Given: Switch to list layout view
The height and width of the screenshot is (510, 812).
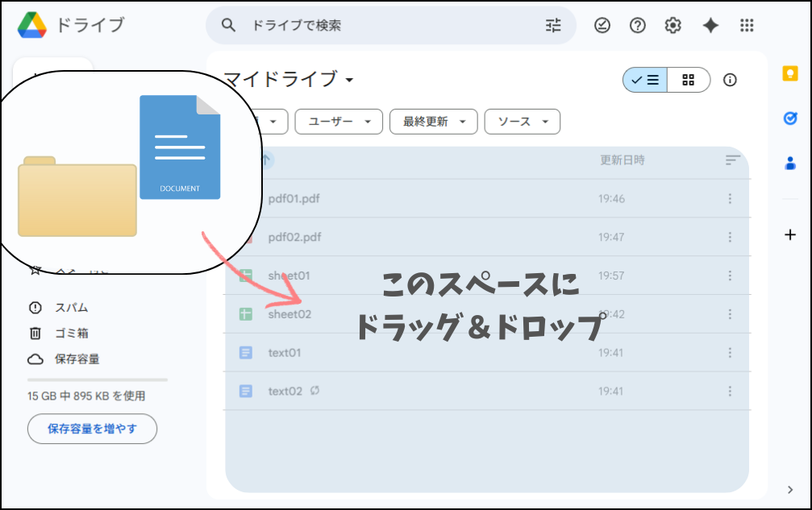Looking at the screenshot, I should [645, 80].
